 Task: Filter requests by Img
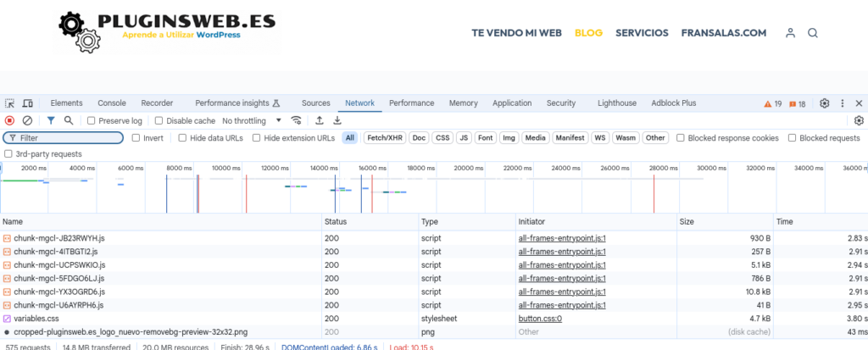pyautogui.click(x=509, y=138)
